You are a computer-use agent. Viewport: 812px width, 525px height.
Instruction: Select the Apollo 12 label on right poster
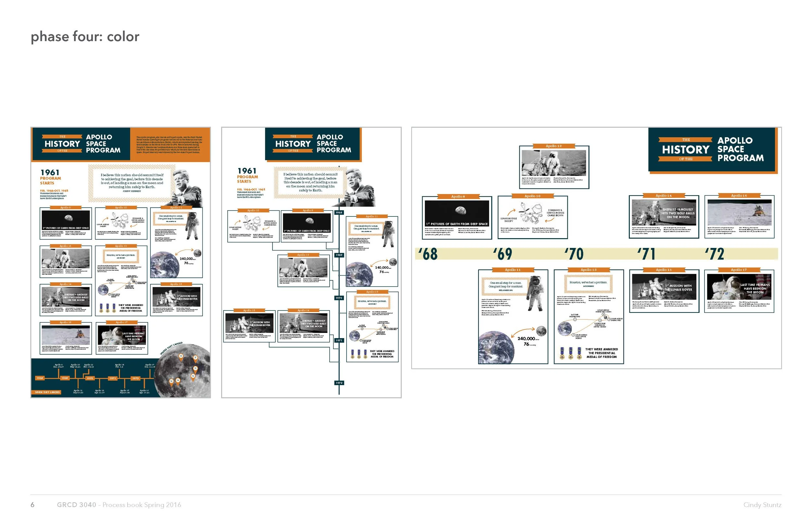553,146
